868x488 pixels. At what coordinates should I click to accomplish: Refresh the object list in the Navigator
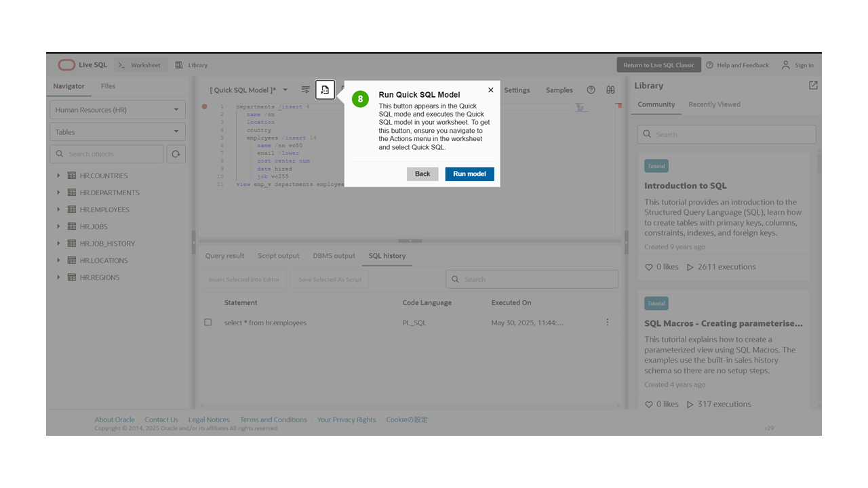coord(176,154)
